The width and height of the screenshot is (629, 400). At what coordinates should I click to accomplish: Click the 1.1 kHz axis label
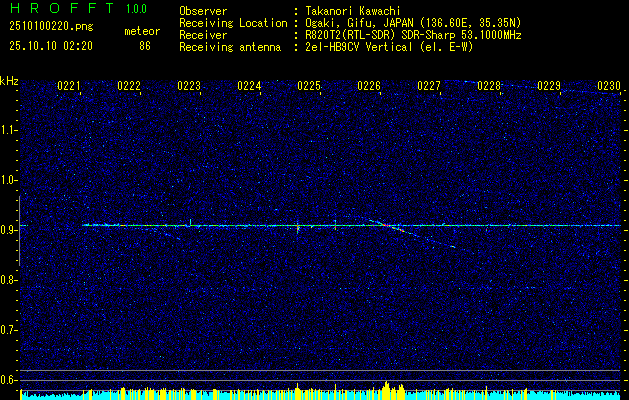pos(9,130)
